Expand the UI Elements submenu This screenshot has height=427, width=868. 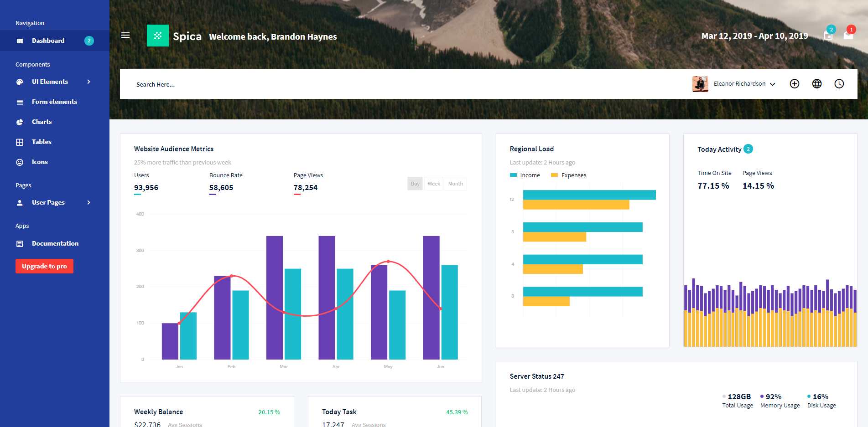pos(54,82)
